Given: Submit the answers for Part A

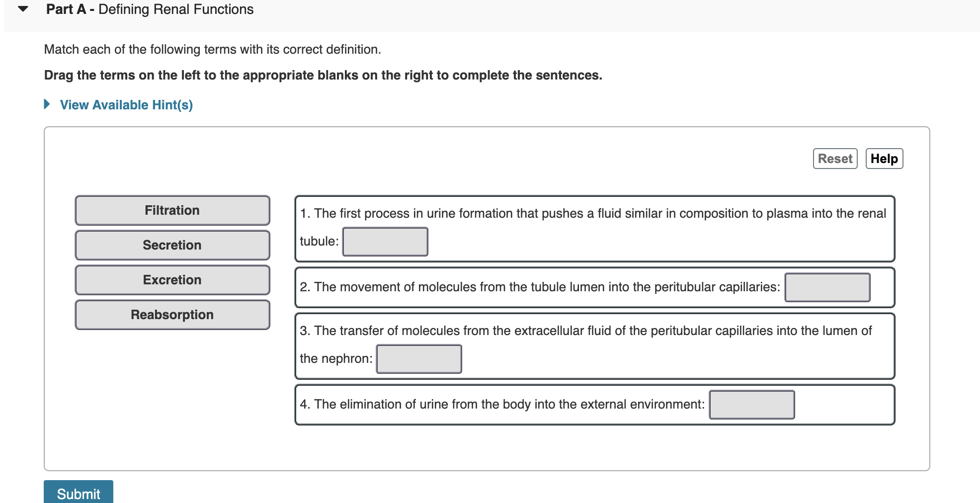Looking at the screenshot, I should [x=78, y=494].
